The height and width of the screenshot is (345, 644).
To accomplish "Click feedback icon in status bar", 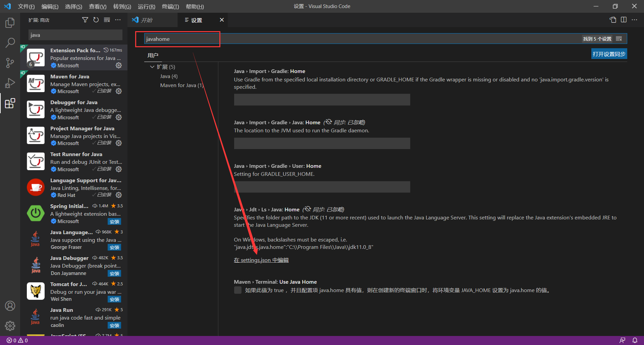I will (622, 340).
